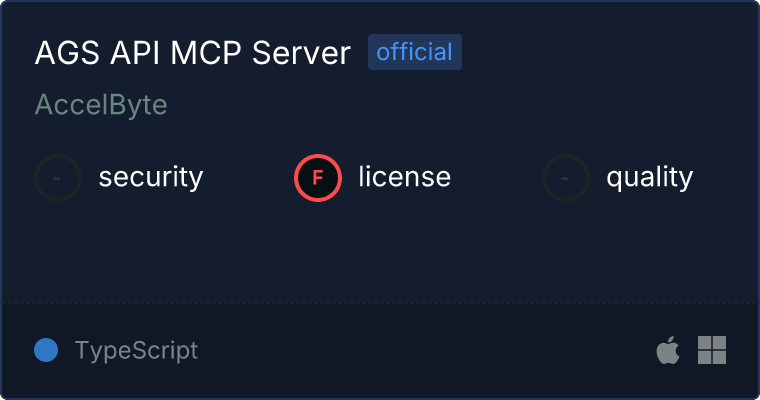Select the TypeScript language label
760x400 pixels.
[x=137, y=351]
